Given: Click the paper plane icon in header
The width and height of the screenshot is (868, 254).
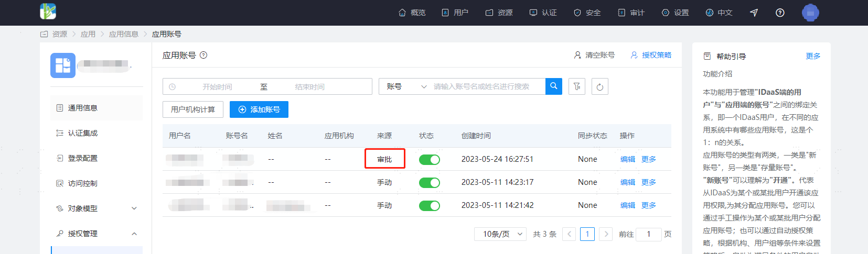Looking at the screenshot, I should pos(754,13).
